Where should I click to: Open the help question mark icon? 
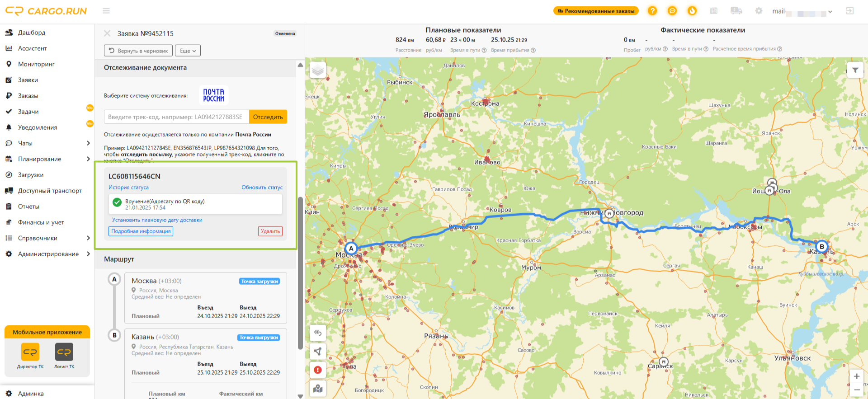(652, 11)
